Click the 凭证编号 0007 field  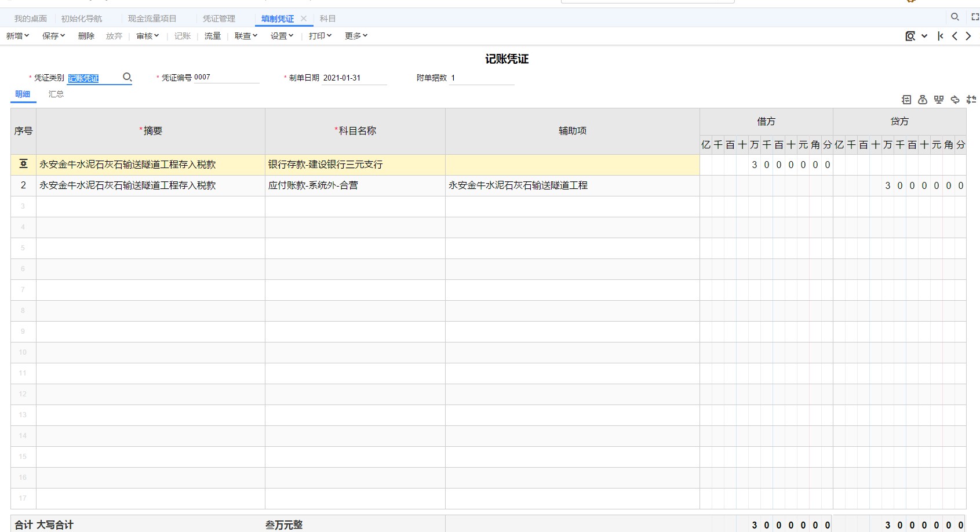226,77
